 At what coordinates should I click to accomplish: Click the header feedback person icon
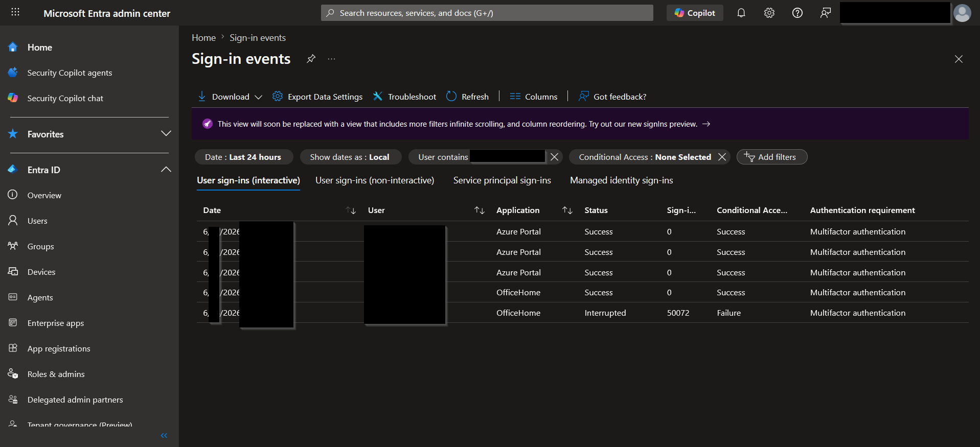pyautogui.click(x=826, y=13)
